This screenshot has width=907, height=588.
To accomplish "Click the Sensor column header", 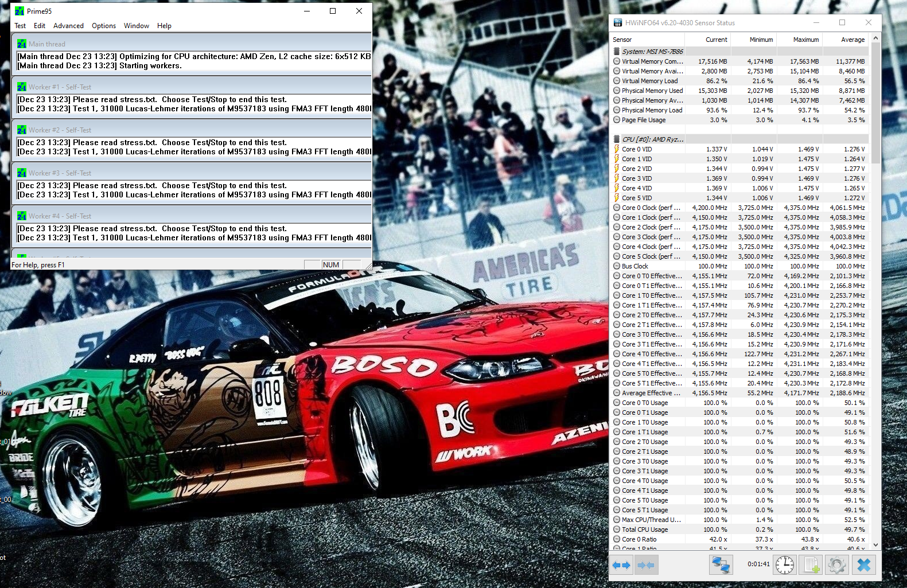I will [x=647, y=40].
